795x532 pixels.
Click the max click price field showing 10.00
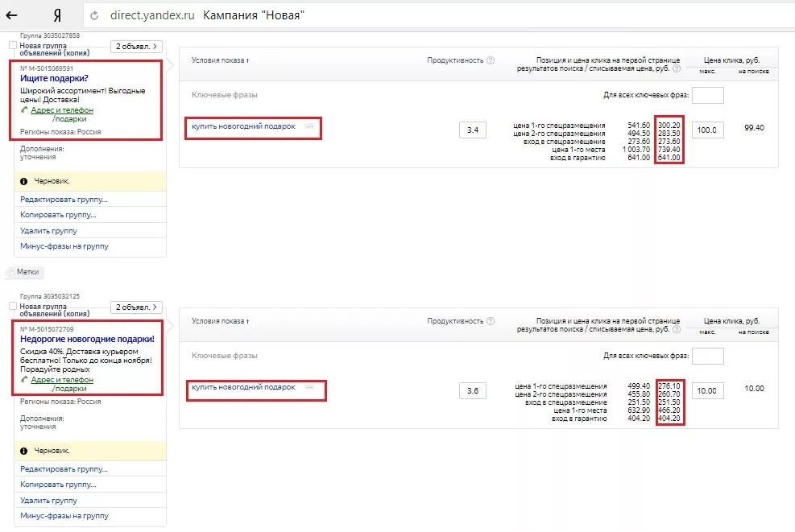(708, 391)
